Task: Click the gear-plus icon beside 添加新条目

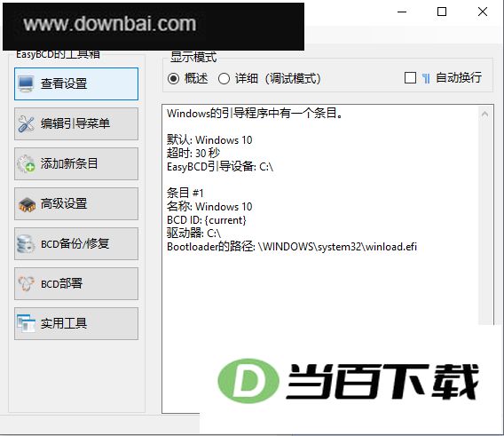Action: (x=26, y=163)
